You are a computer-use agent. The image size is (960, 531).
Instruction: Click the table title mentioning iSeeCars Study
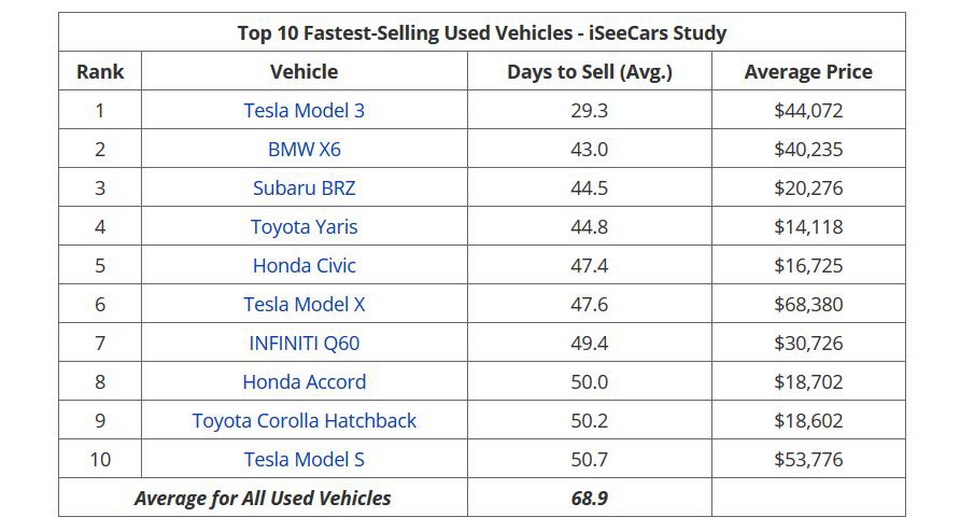coord(482,33)
